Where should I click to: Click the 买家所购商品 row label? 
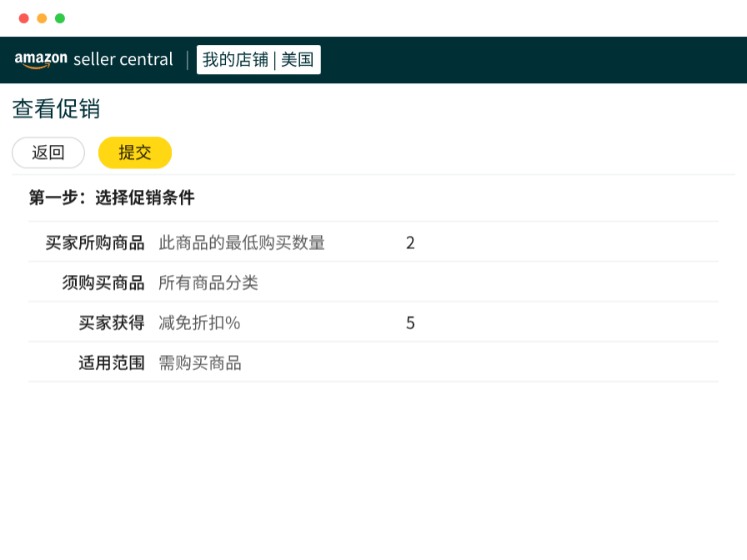click(x=95, y=242)
